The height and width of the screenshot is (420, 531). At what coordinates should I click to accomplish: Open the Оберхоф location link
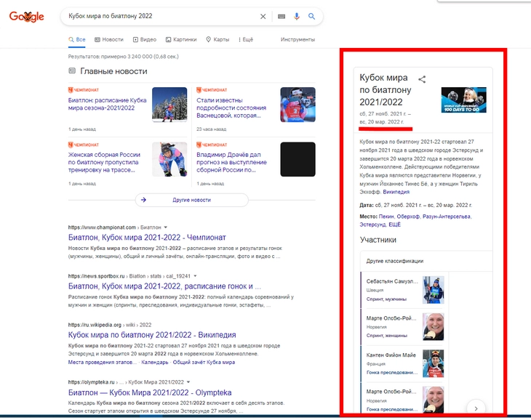[x=408, y=217]
